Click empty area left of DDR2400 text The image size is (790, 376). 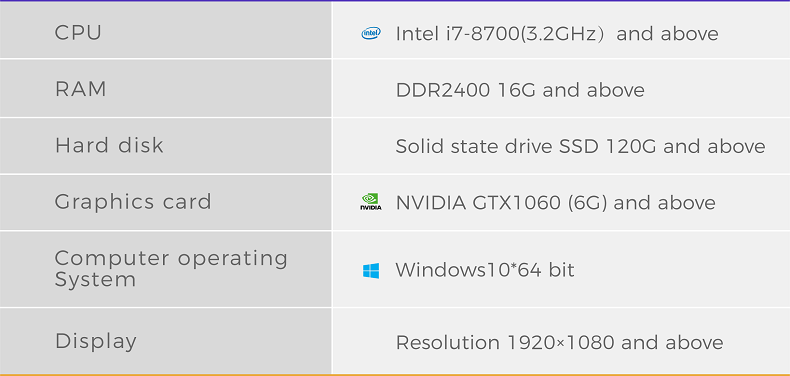pyautogui.click(x=364, y=90)
